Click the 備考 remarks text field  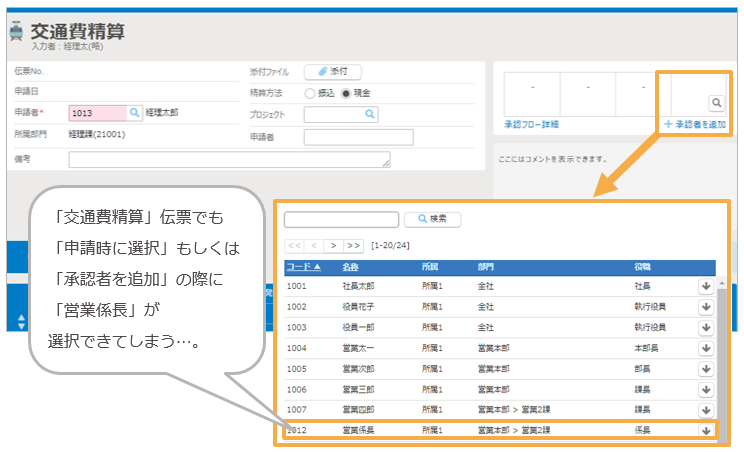point(229,160)
